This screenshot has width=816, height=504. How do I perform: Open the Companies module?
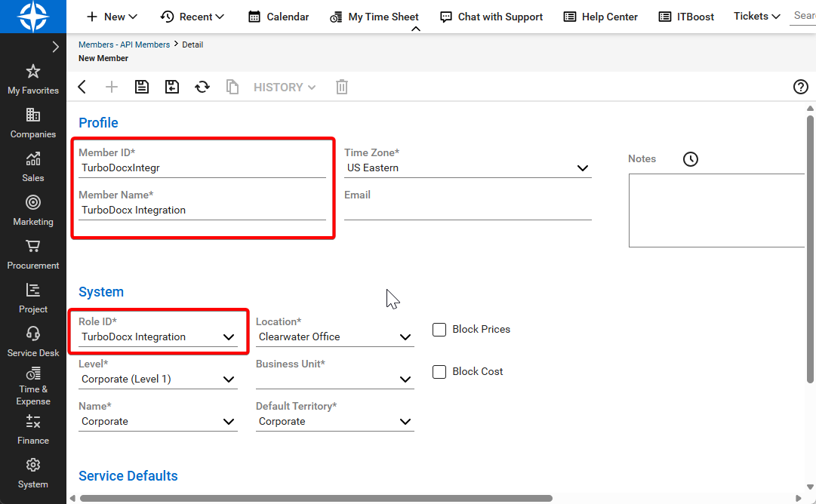click(x=33, y=123)
